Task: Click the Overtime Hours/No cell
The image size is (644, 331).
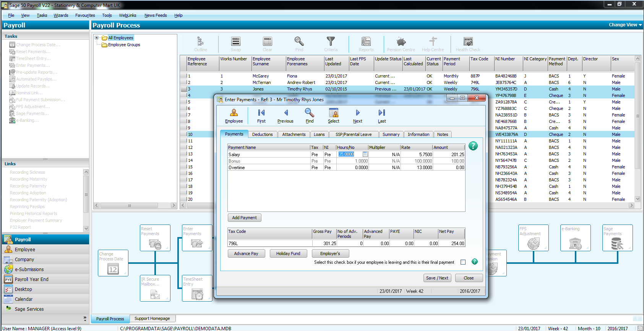Action: [x=352, y=168]
